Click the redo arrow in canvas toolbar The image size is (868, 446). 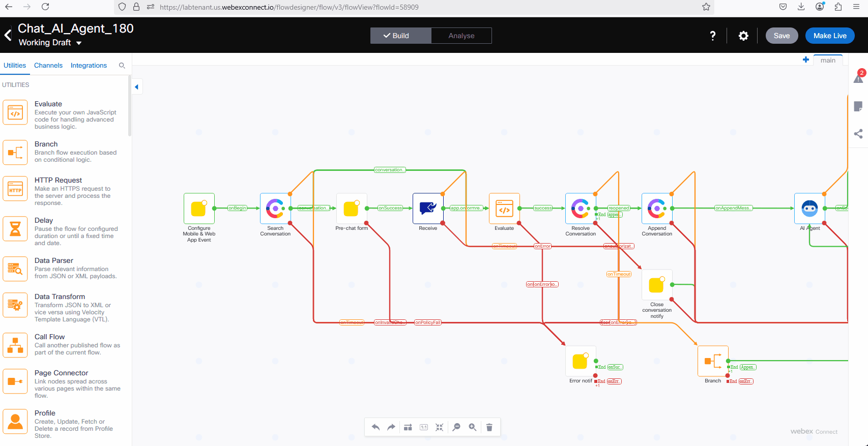pyautogui.click(x=391, y=427)
